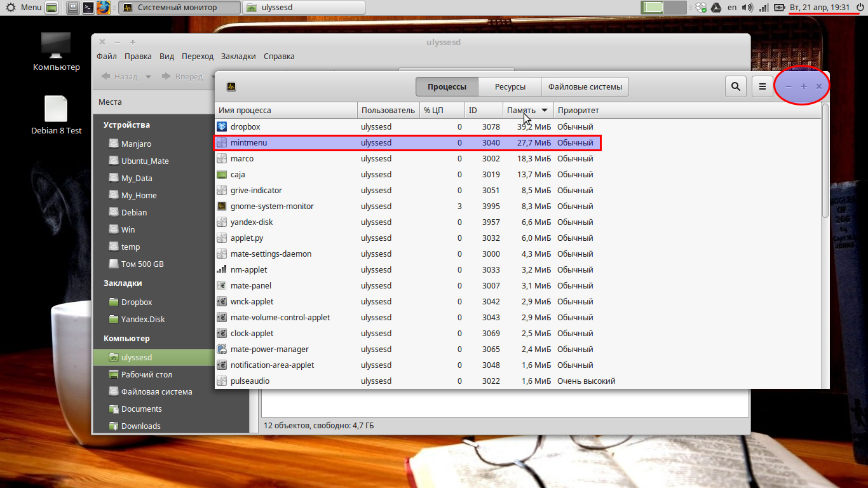Toggle sort order on the Память column
The image size is (868, 488).
(521, 110)
